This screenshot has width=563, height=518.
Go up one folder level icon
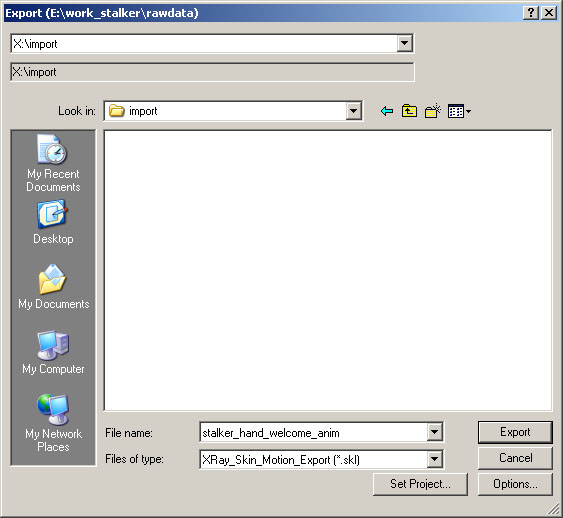(x=409, y=111)
